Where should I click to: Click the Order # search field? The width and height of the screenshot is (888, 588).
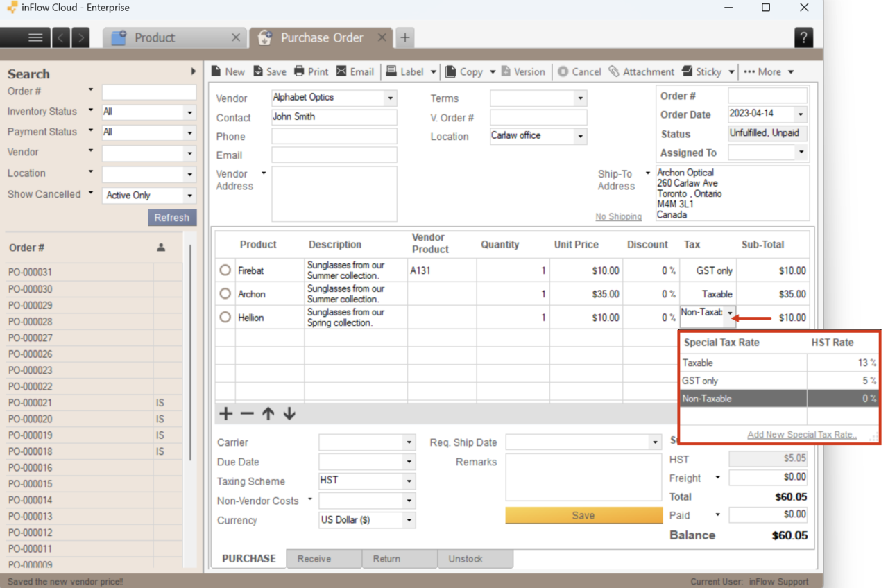pyautogui.click(x=148, y=92)
